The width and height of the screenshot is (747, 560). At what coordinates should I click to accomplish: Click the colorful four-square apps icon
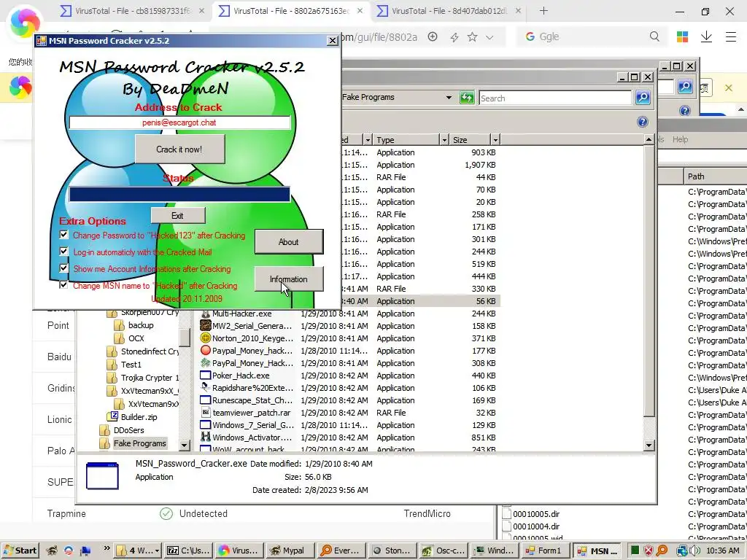(682, 36)
